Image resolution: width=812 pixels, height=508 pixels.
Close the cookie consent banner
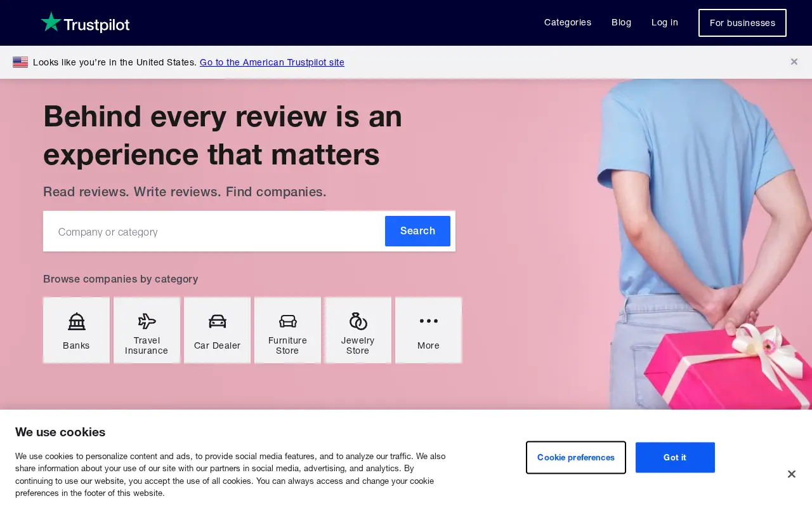pyautogui.click(x=791, y=474)
